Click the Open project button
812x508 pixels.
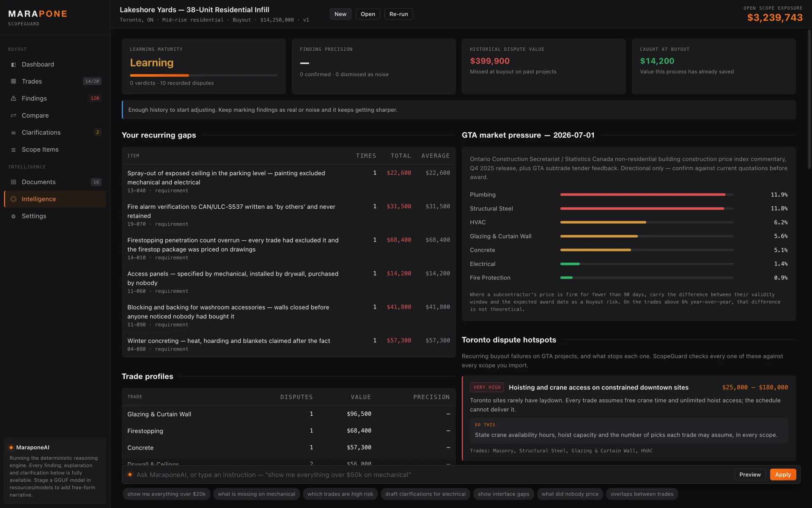click(368, 14)
